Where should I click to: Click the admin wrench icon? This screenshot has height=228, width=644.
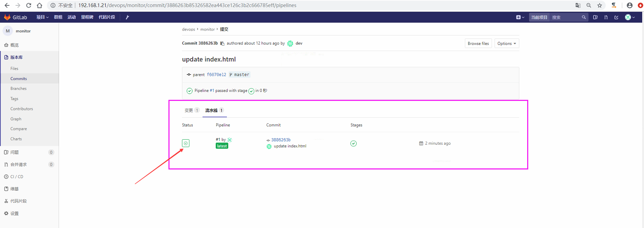[x=127, y=17]
